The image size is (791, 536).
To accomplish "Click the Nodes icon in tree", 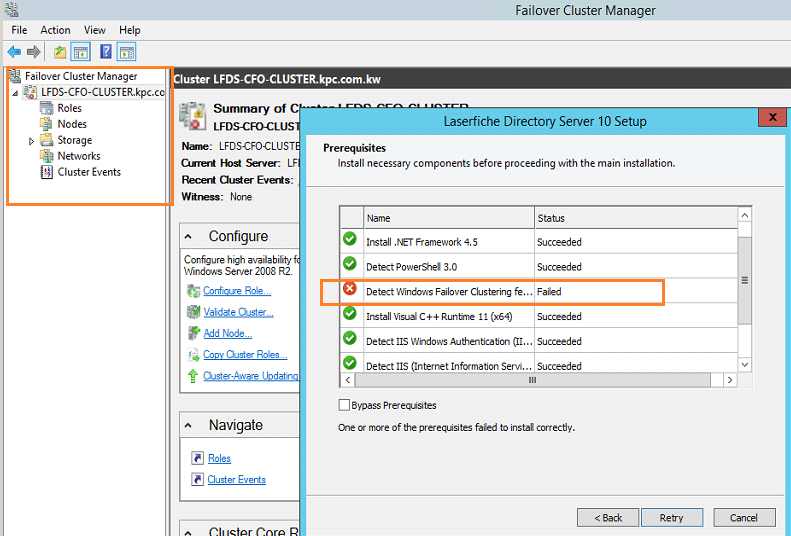I will [x=46, y=124].
